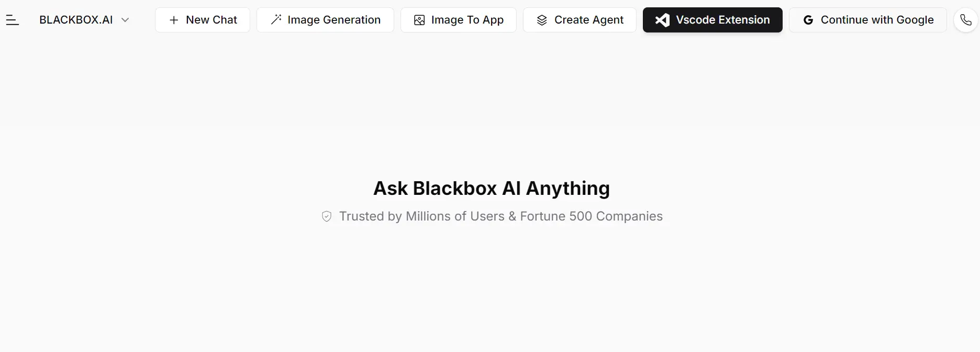Viewport: 980px width, 352px height.
Task: Click the 'Ask Blackbox AI Anything' heading
Action: point(491,188)
